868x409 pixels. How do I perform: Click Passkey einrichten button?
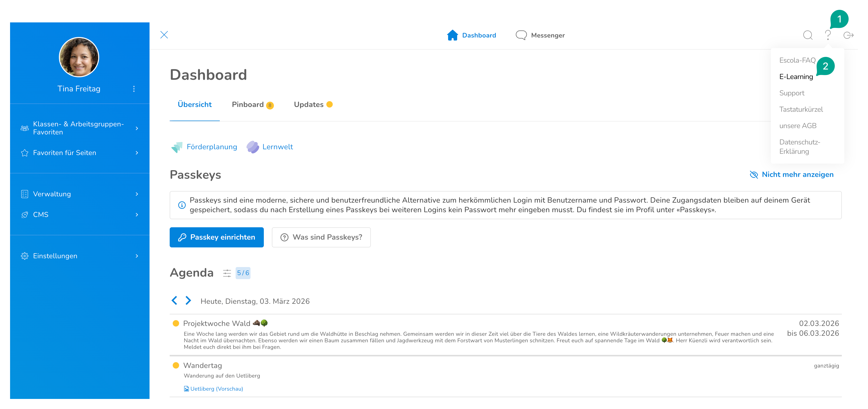216,237
